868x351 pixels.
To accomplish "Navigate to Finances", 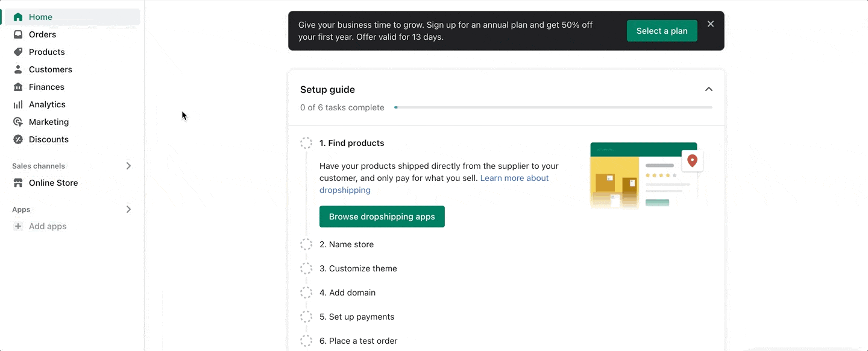I will pyautogui.click(x=46, y=87).
